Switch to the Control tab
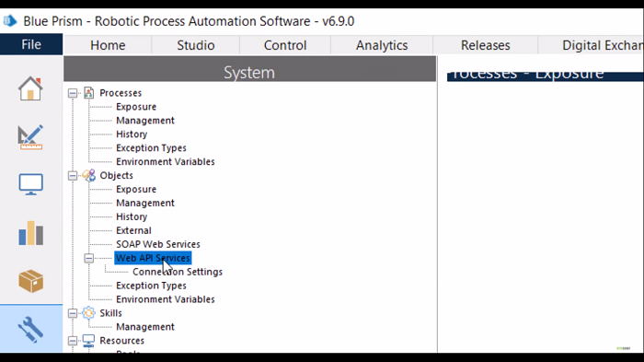The image size is (644, 362). 285,45
